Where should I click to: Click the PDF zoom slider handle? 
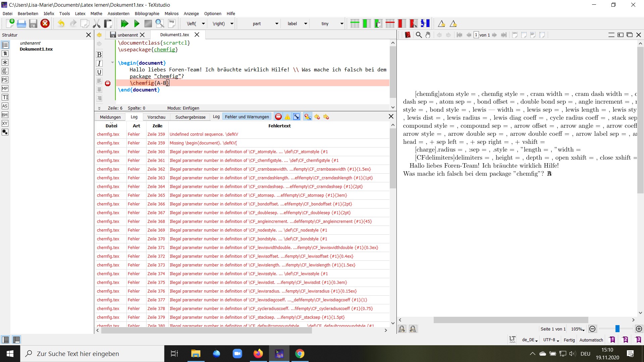(x=617, y=329)
